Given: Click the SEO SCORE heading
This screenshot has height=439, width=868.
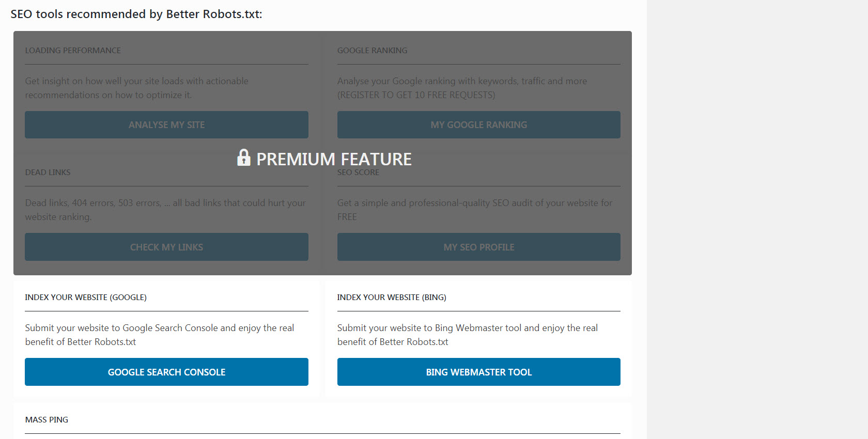Looking at the screenshot, I should tap(358, 173).
